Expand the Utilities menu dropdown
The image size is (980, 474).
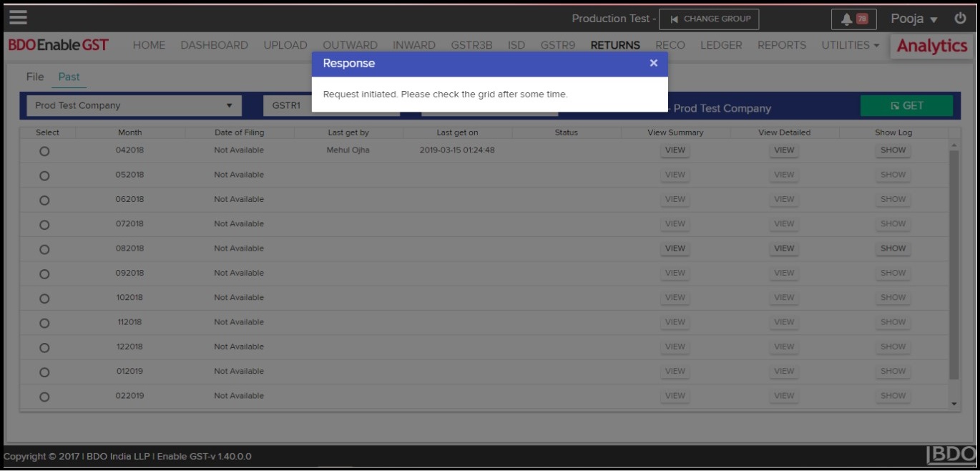tap(850, 45)
